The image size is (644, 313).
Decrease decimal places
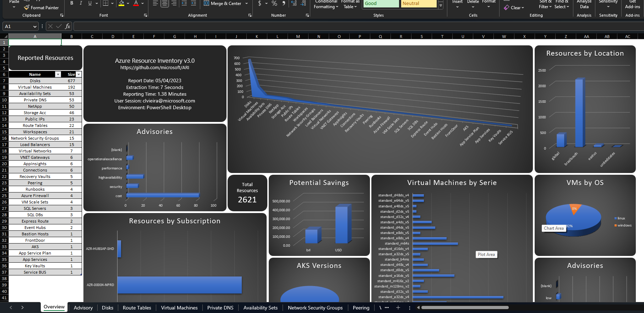(x=303, y=3)
